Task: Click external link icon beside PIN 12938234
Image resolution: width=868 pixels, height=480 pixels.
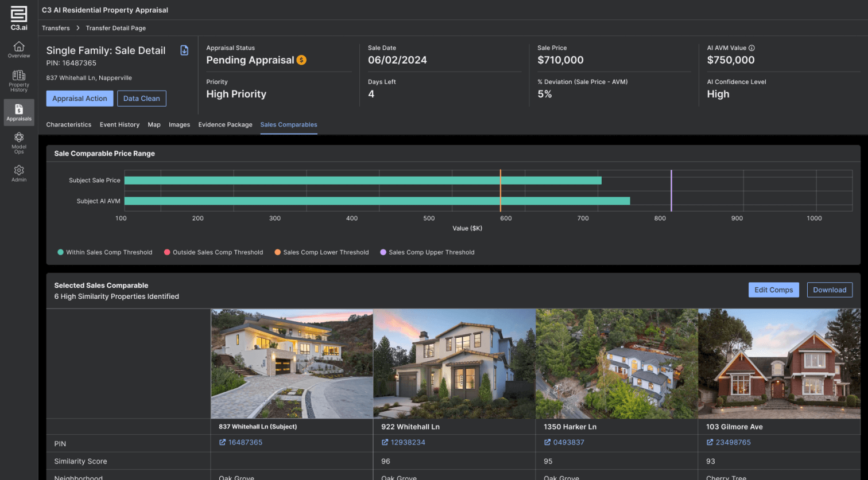Action: (x=385, y=442)
